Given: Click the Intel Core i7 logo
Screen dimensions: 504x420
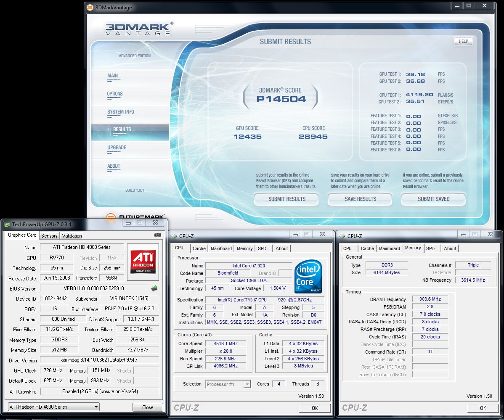Looking at the screenshot, I should click(308, 277).
